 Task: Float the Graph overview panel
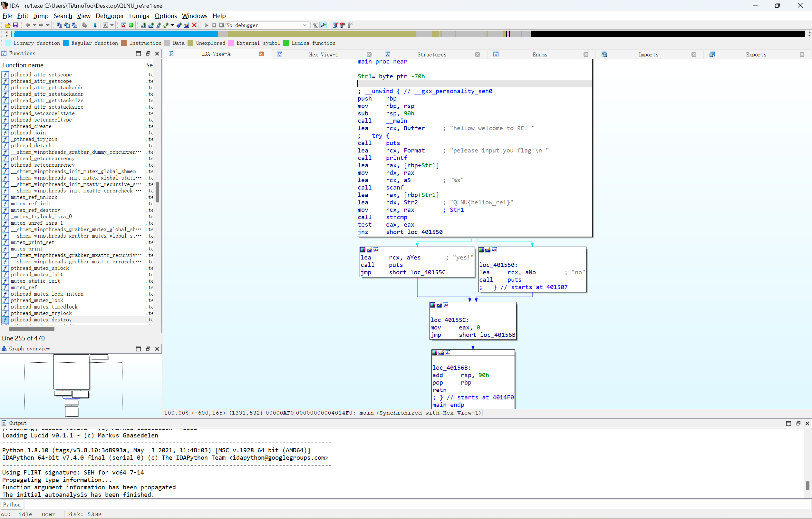pyautogui.click(x=148, y=348)
